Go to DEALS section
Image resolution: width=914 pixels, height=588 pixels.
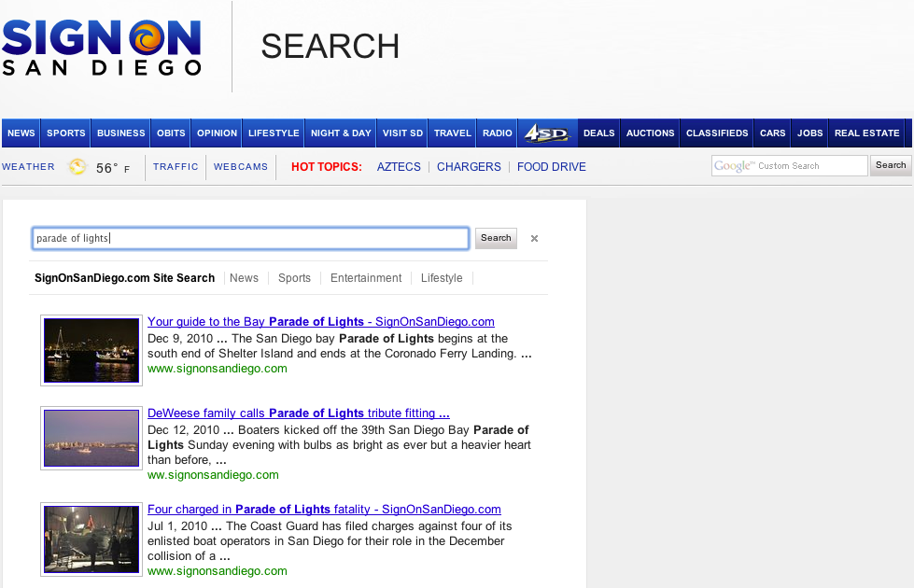coord(598,133)
